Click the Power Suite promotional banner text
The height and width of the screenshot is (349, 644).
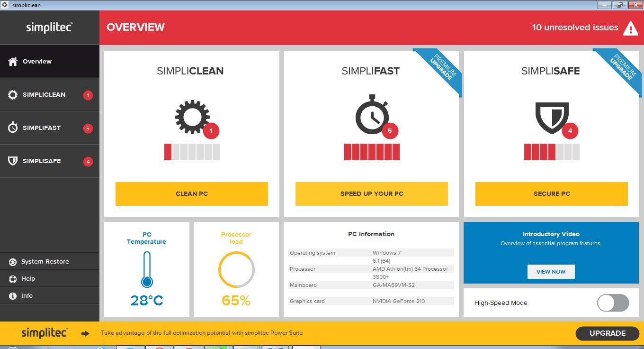(202, 333)
